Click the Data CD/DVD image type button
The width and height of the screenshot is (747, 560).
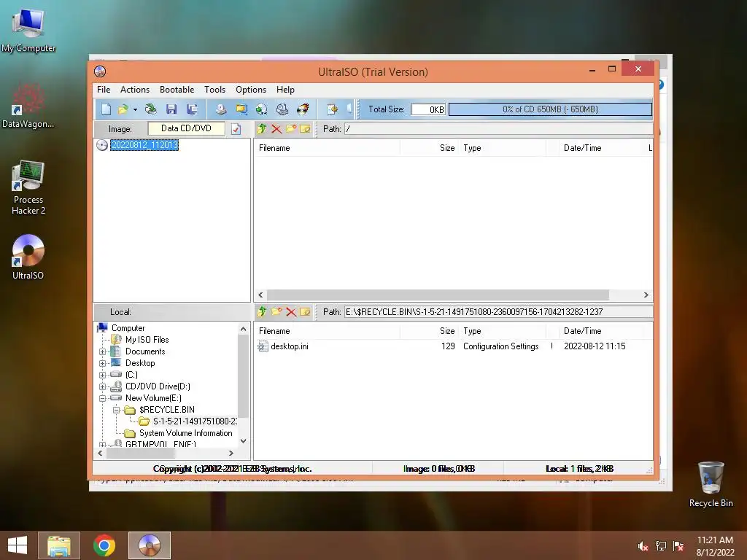(x=186, y=128)
